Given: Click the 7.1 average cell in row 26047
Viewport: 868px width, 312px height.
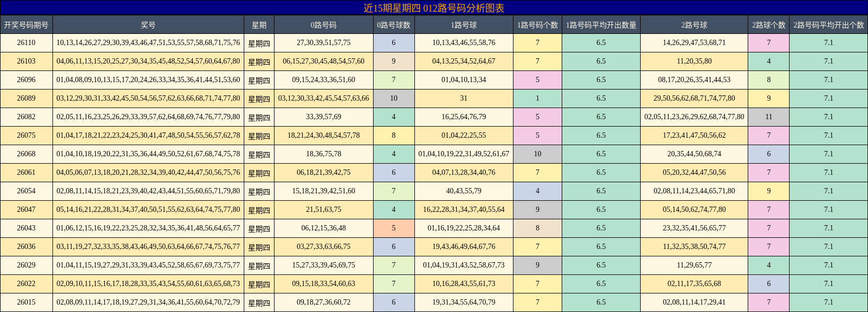Looking at the screenshot, I should [x=829, y=210].
